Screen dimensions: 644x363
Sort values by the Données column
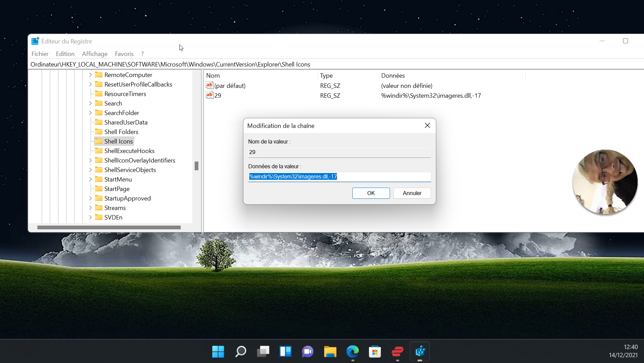pyautogui.click(x=452, y=75)
